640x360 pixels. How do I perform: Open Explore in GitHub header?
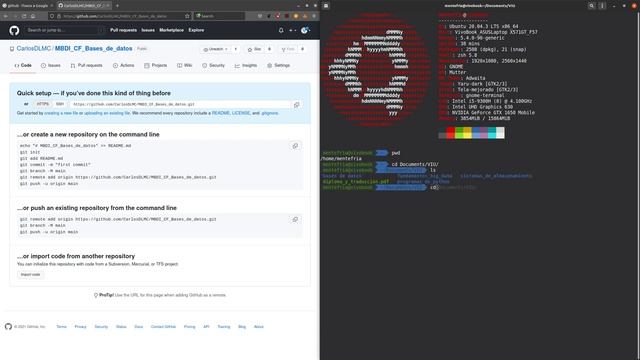tap(196, 30)
